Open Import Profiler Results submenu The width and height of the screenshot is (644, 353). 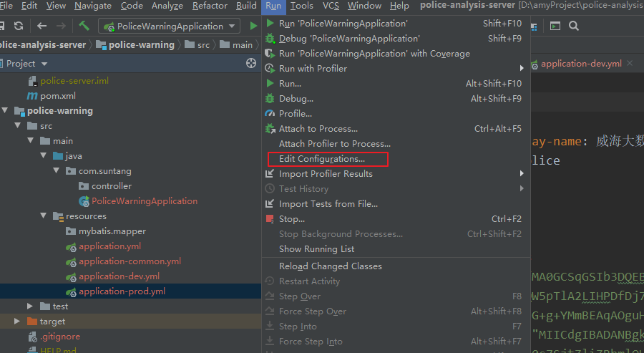pyautogui.click(x=395, y=174)
